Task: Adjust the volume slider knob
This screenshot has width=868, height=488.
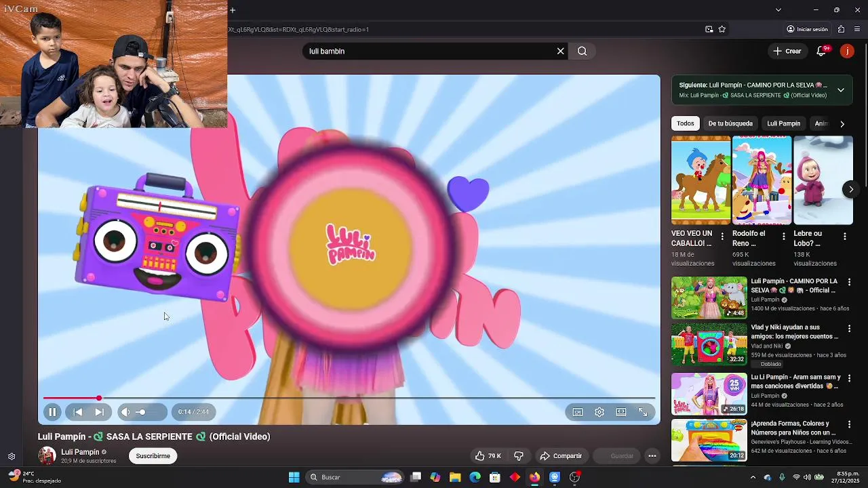Action: [141, 412]
